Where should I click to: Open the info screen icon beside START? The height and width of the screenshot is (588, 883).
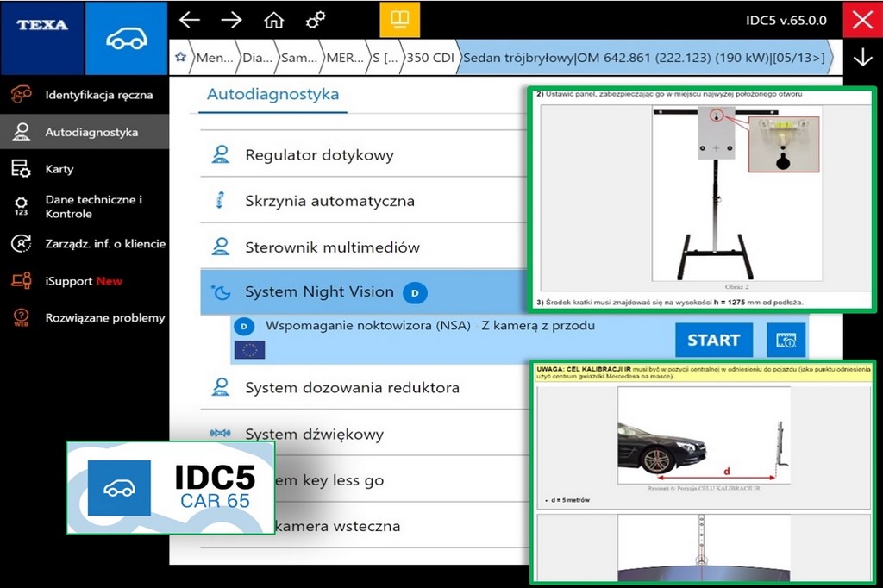click(786, 341)
